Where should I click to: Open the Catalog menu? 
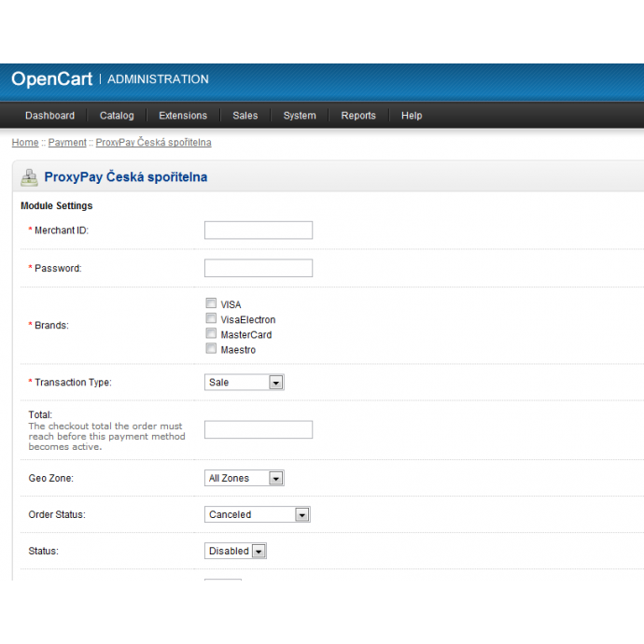point(117,116)
